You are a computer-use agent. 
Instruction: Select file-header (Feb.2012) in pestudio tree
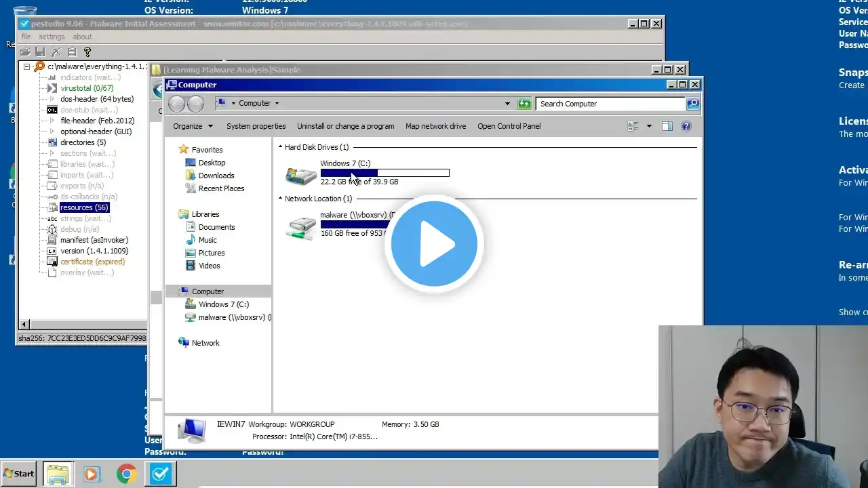pyautogui.click(x=97, y=121)
